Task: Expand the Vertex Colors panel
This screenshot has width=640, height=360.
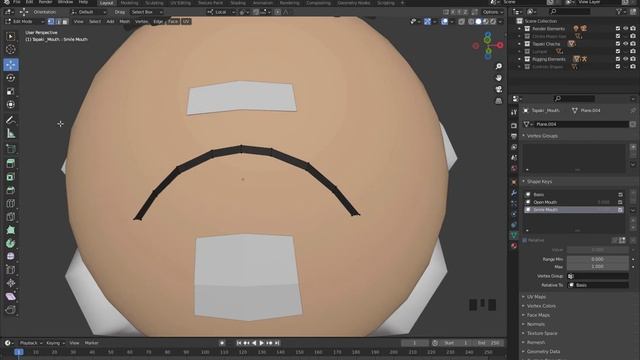Action: (541, 306)
